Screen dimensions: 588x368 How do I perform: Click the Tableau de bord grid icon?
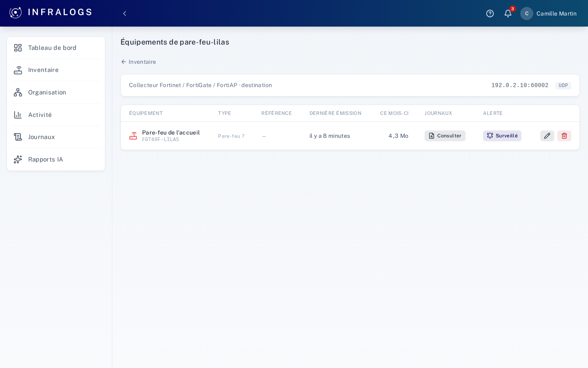pos(18,48)
